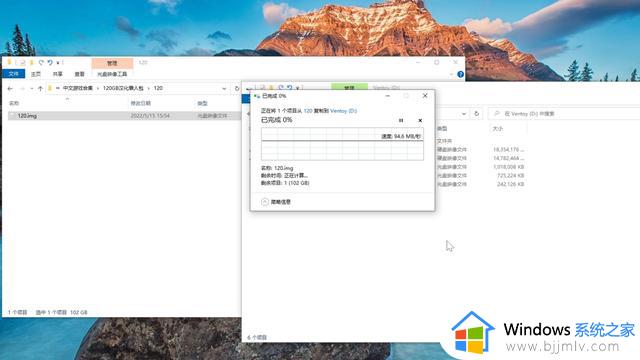The height and width of the screenshot is (360, 640).
Task: Pause the file copy operation
Action: [x=401, y=120]
